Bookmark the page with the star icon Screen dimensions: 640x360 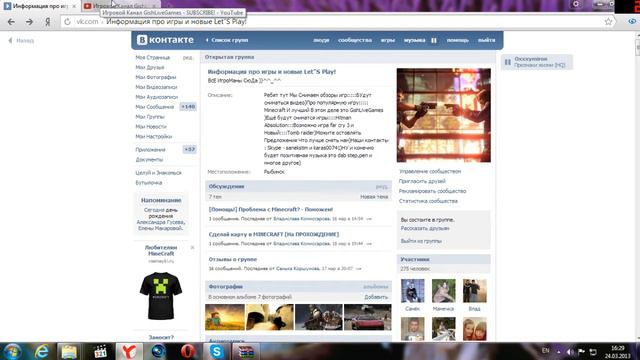pyautogui.click(x=608, y=22)
